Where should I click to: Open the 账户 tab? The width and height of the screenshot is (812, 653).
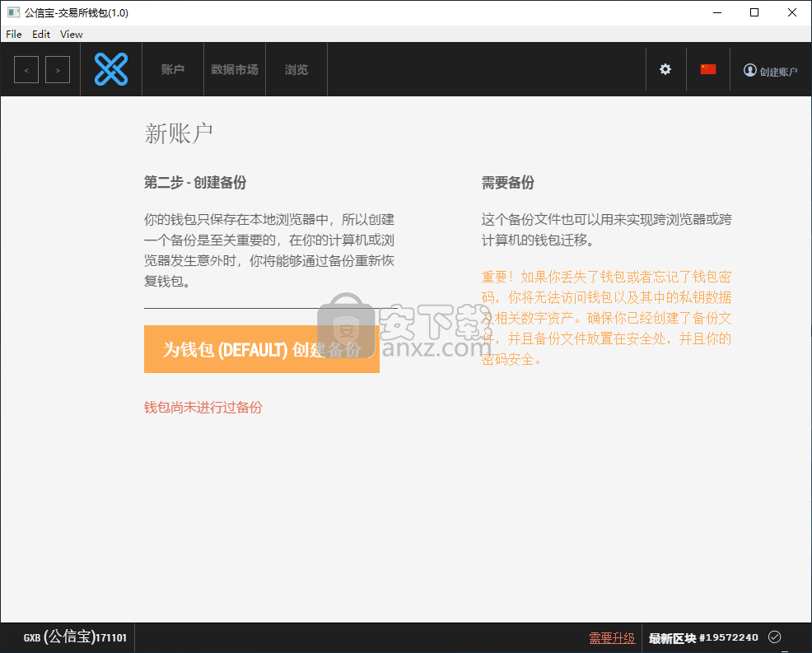tap(172, 69)
